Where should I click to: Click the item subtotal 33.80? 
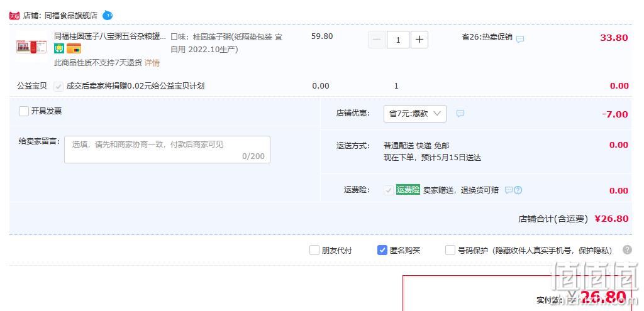tap(614, 38)
